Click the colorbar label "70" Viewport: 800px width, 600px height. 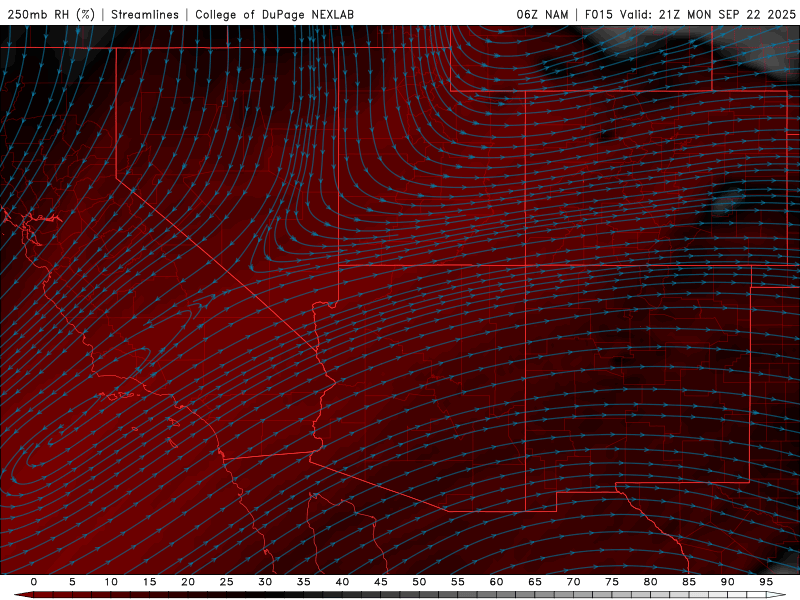(x=573, y=582)
